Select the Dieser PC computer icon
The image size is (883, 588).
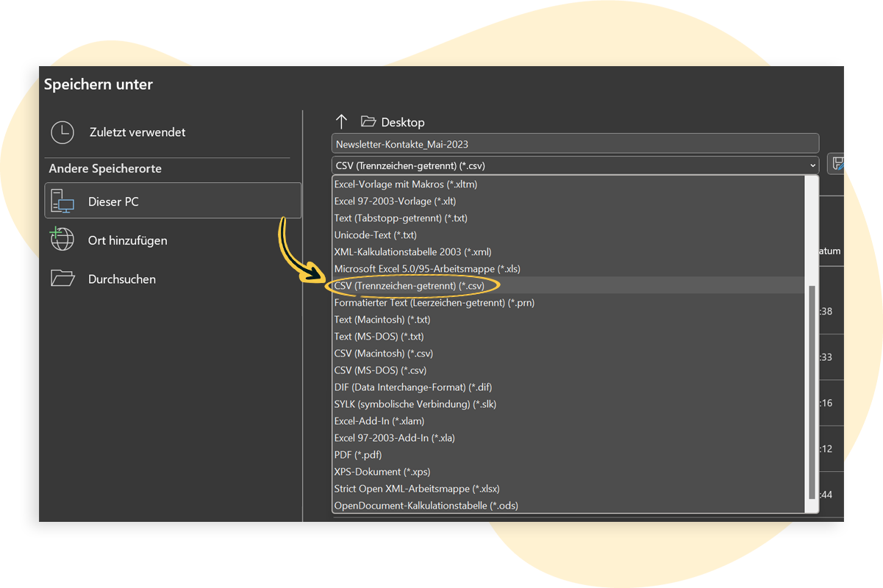click(x=62, y=201)
